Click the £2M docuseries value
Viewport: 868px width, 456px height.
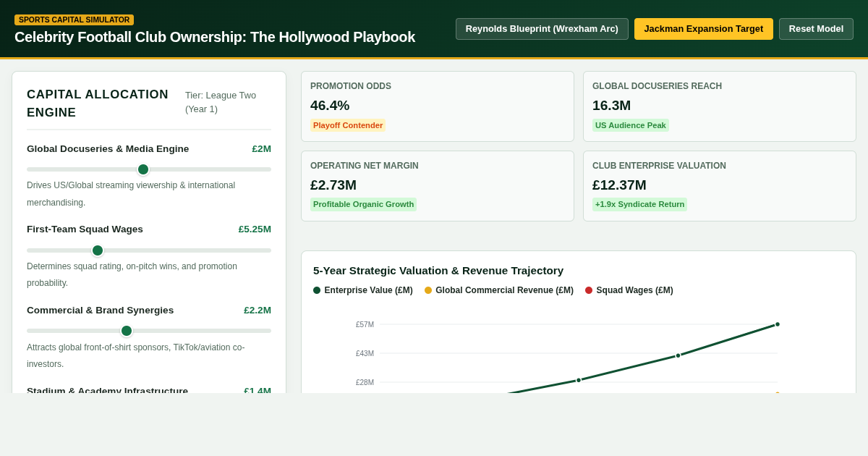(262, 149)
